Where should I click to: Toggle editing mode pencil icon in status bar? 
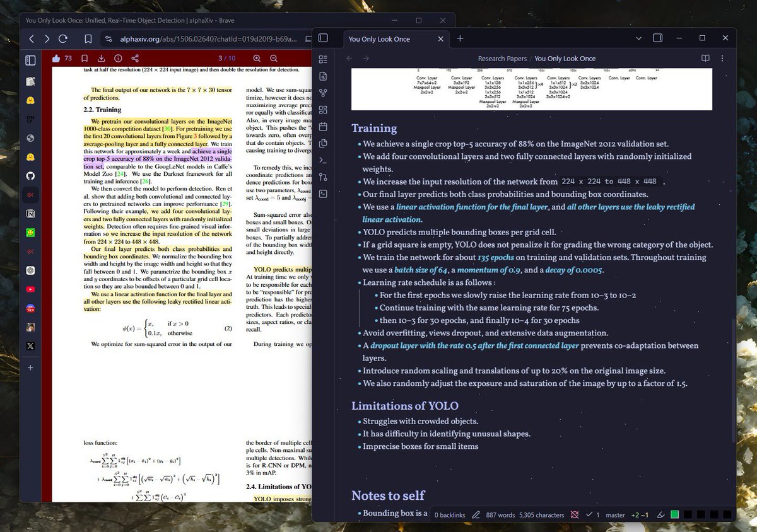coord(476,515)
